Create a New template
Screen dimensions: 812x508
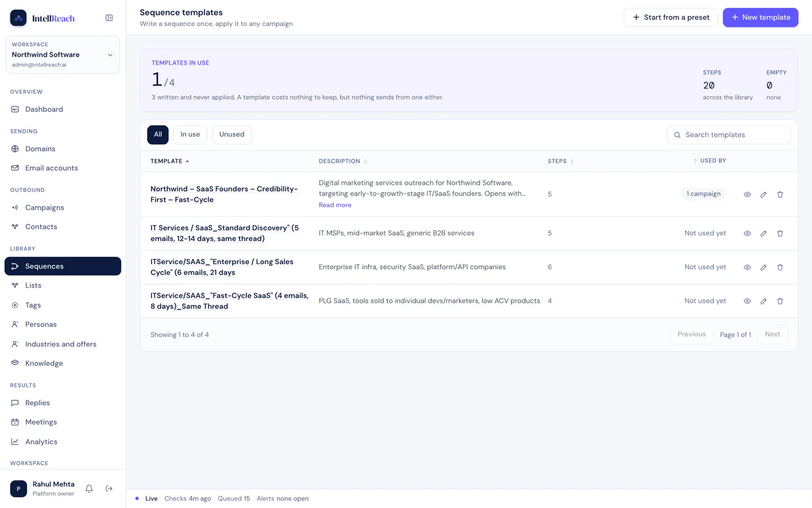pos(760,17)
